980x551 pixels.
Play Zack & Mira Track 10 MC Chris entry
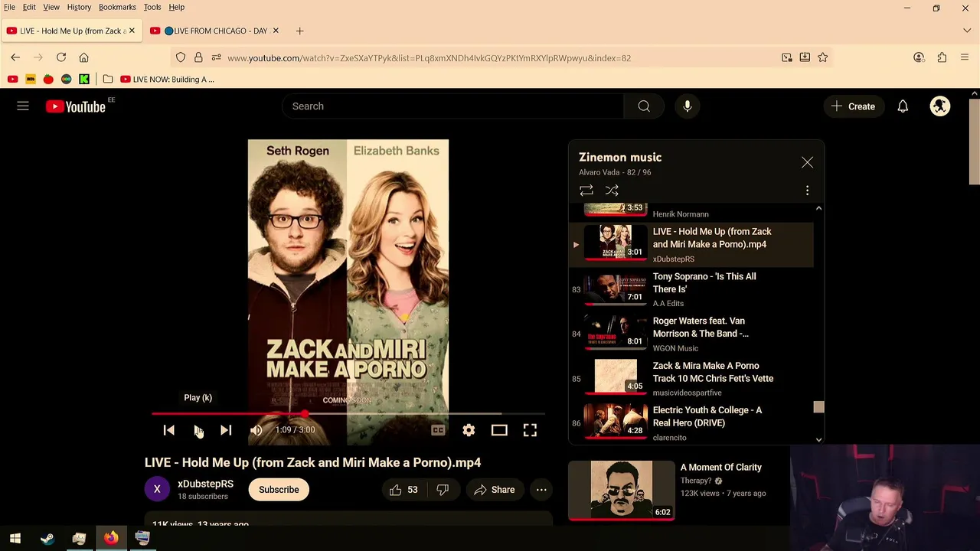(691, 379)
